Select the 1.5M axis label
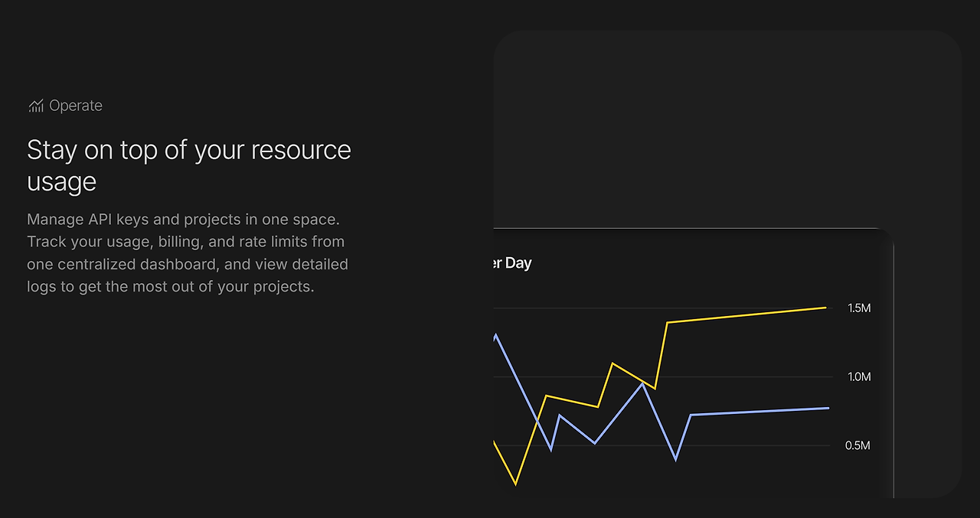 pyautogui.click(x=858, y=308)
